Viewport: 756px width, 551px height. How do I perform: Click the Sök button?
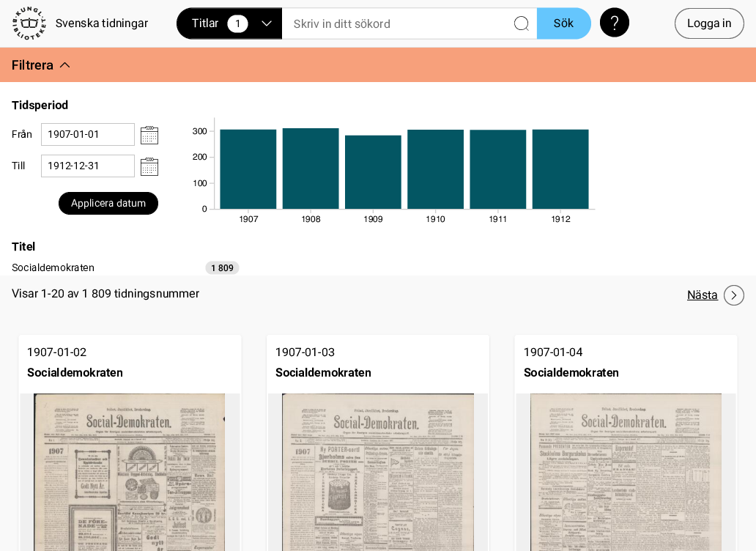click(563, 23)
